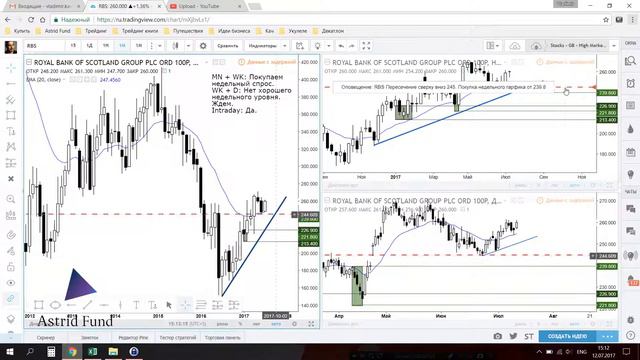Open the chart layout selector dropdown
Viewport: 640px width, 360px height.
coord(493,46)
